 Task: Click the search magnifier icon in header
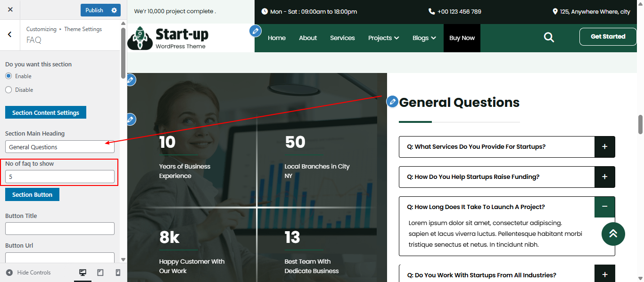pos(549,37)
